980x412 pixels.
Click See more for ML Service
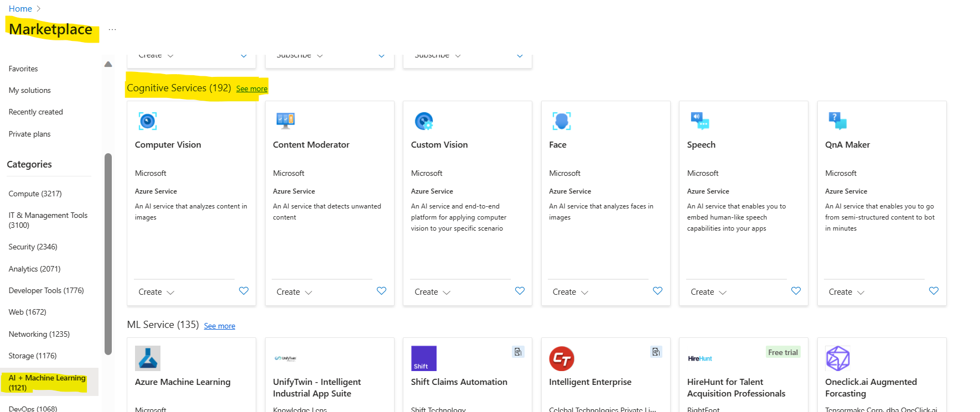[220, 326]
